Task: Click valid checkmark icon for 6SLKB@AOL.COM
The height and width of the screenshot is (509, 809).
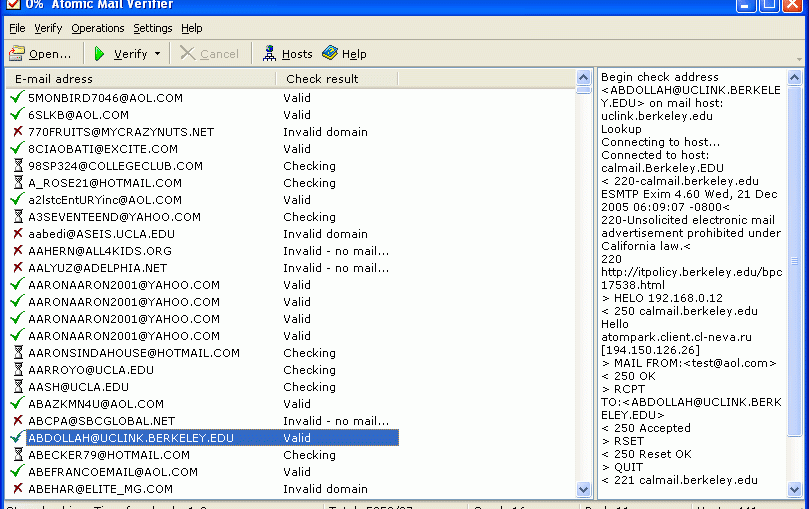Action: point(17,114)
